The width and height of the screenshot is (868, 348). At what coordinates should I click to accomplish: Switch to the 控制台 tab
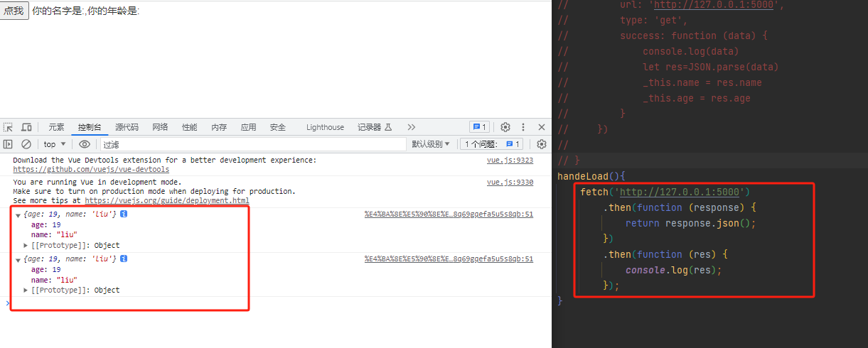point(90,127)
